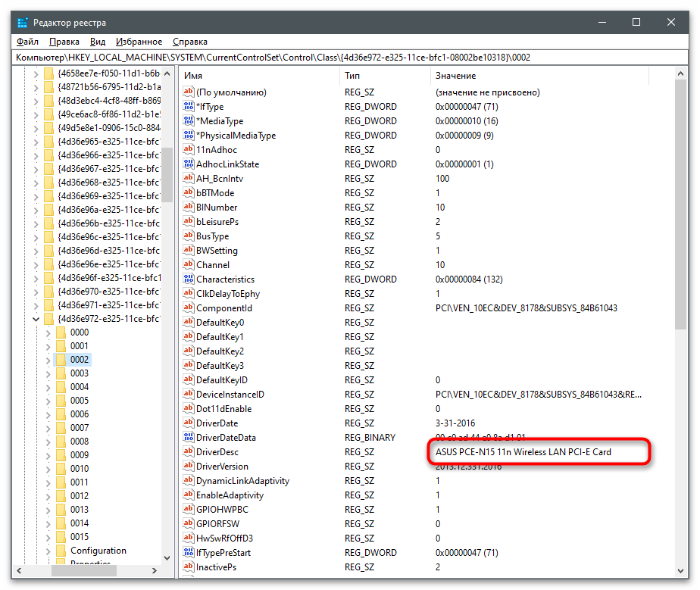Open the Правка menu
The image size is (700, 590).
pos(64,42)
